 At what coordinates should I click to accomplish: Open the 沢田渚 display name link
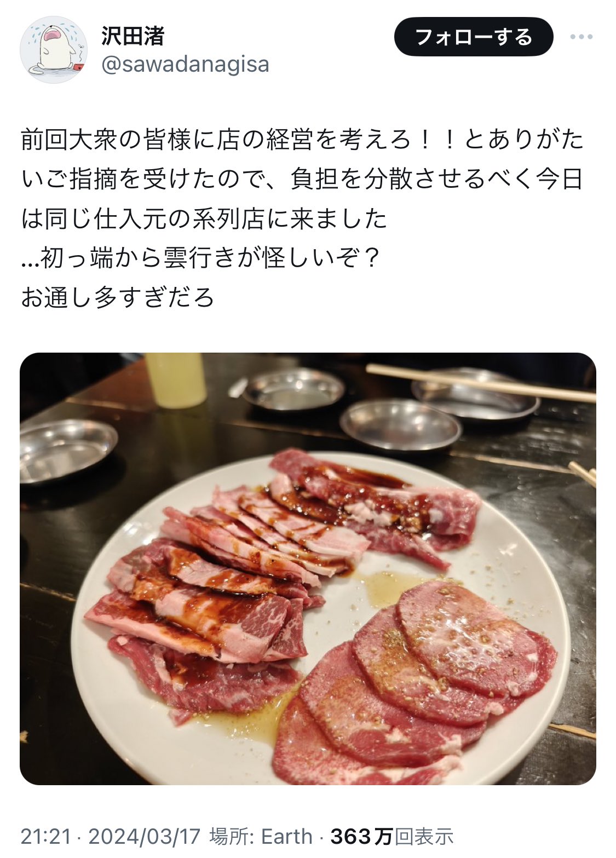[133, 36]
